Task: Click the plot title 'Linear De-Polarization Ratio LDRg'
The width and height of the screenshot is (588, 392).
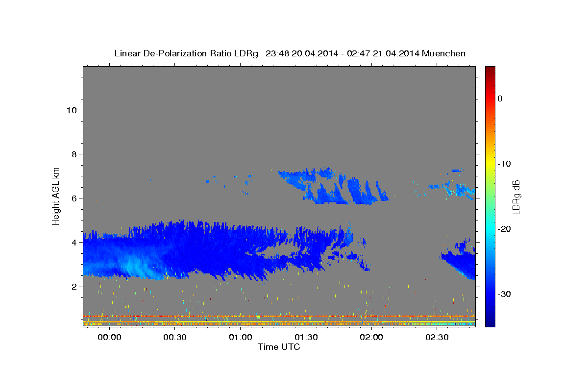Action: click(186, 53)
